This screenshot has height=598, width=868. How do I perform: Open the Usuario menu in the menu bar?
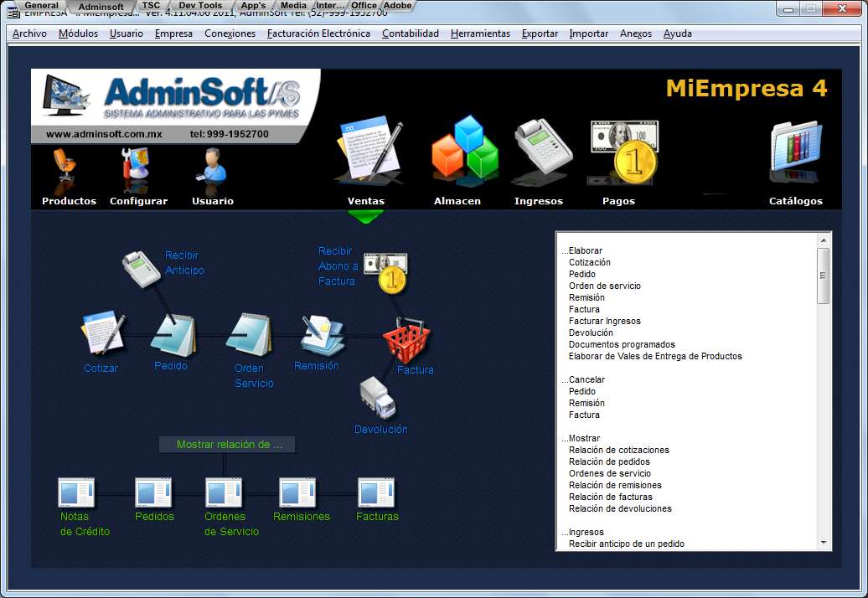(127, 34)
